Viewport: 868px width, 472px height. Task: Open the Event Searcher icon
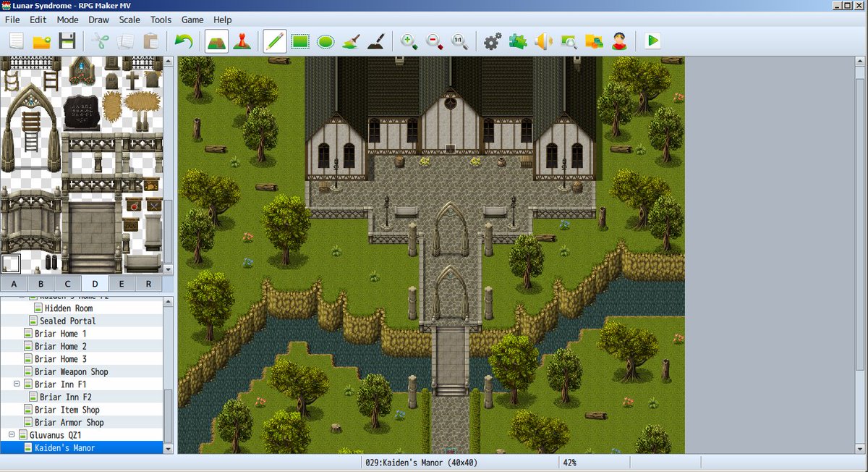[569, 41]
